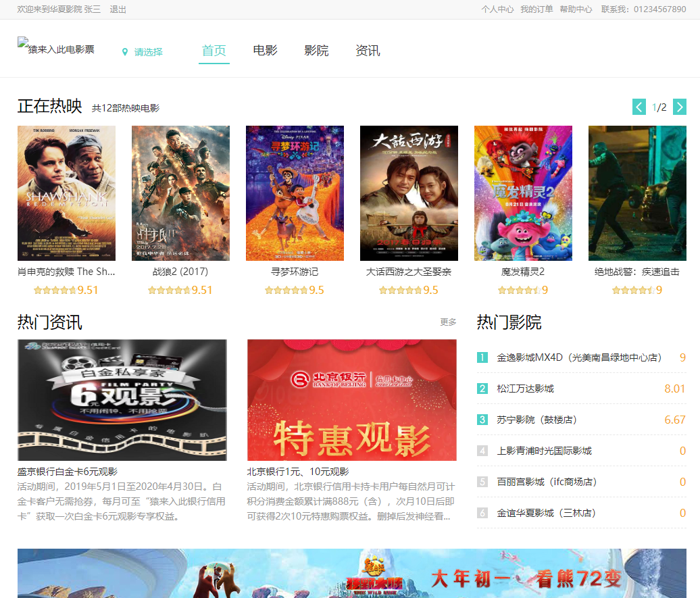Click the location pin icon
This screenshot has width=700, height=598.
pyautogui.click(x=125, y=52)
